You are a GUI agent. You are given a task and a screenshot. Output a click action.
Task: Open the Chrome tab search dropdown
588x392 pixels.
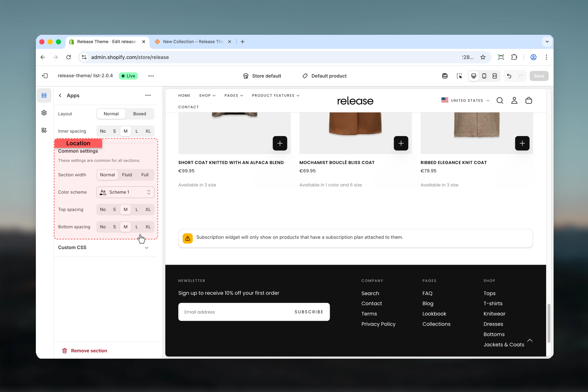[x=547, y=42]
